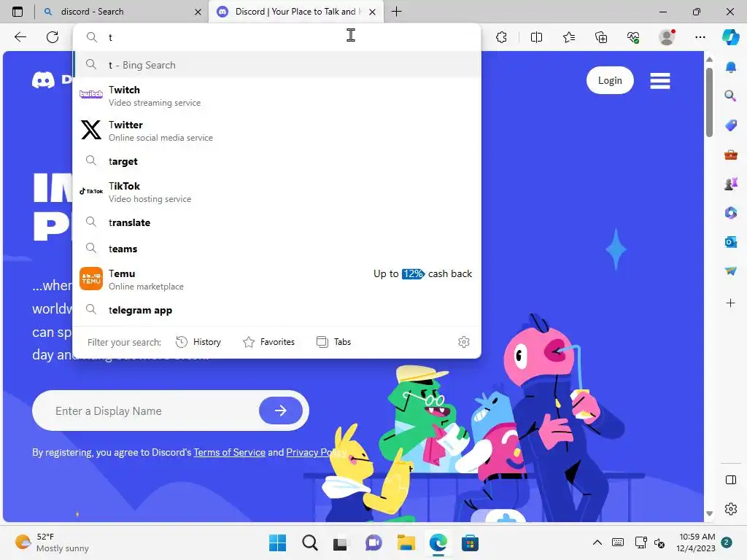Close the discord - Search tab
The image size is (747, 560).
pos(198,12)
